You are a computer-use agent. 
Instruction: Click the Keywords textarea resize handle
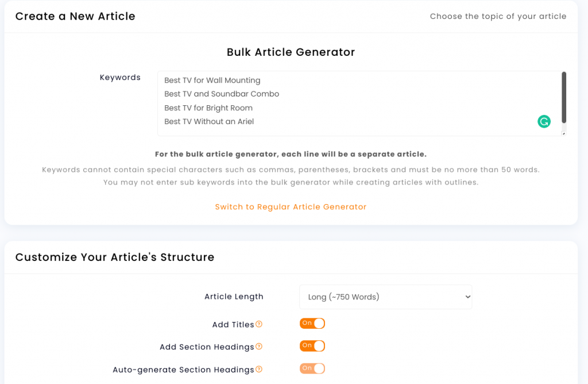tap(564, 133)
